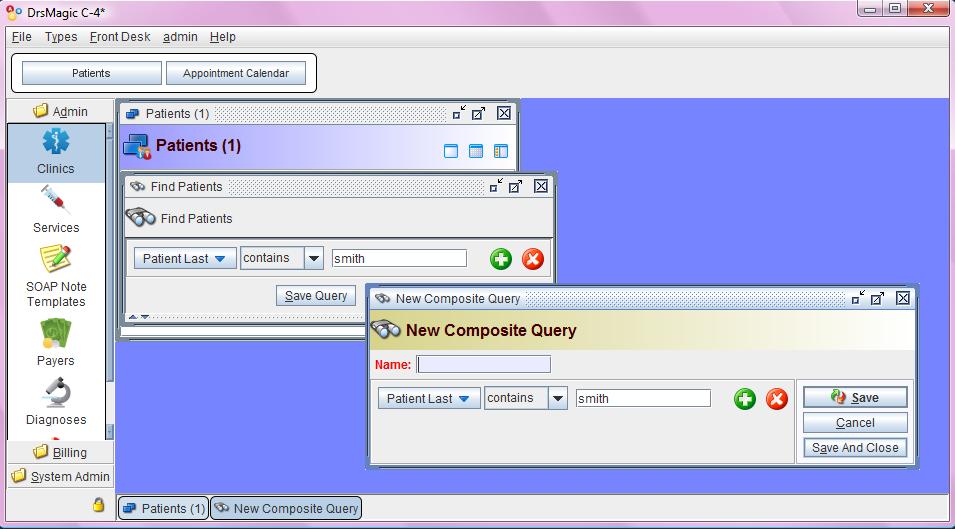
Task: Click Save Query in Find Patients
Action: pyautogui.click(x=315, y=296)
